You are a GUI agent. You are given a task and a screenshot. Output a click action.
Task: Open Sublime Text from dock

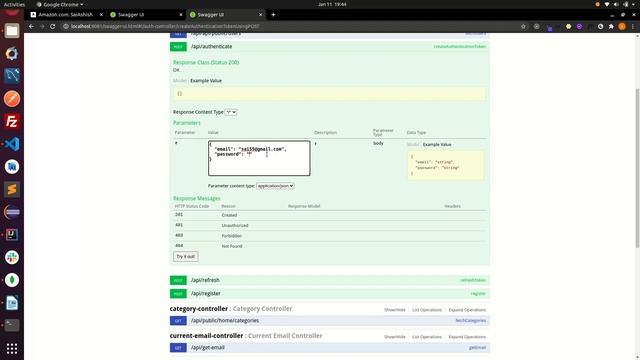12,189
